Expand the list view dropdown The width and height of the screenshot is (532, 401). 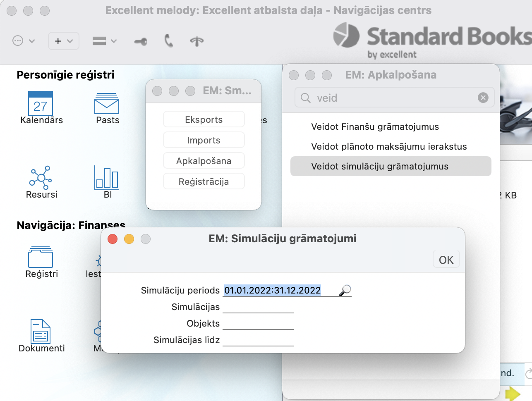(104, 41)
